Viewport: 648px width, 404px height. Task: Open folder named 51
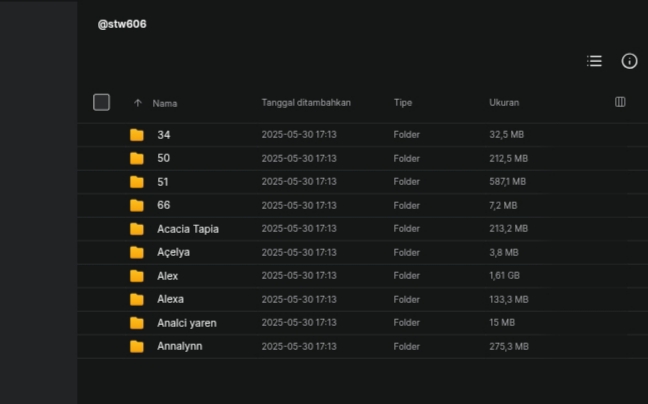click(163, 182)
